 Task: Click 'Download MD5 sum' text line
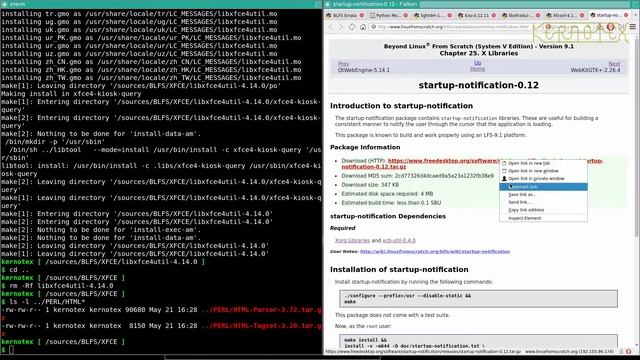(x=418, y=176)
